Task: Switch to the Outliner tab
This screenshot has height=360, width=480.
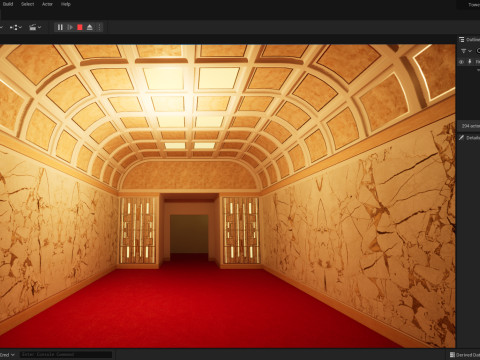Action: (469, 40)
